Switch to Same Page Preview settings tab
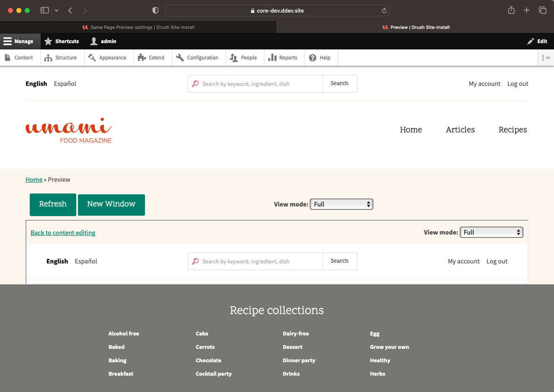The height and width of the screenshot is (392, 554). click(x=138, y=27)
